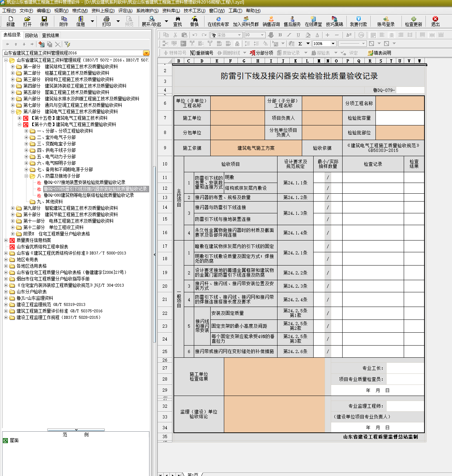Click the 附件 (Attachment) toolbar icon
This screenshot has width=452, height=476.
point(64,21)
